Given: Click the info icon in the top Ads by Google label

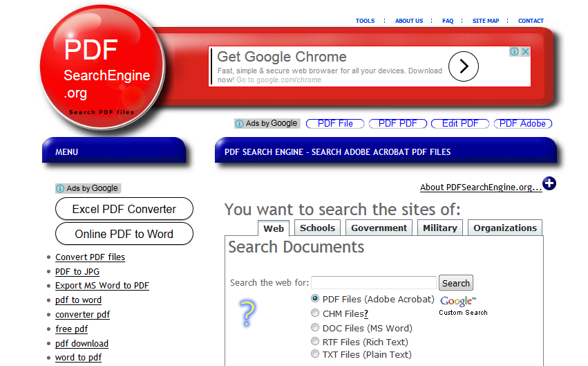Looking at the screenshot, I should pyautogui.click(x=239, y=124).
